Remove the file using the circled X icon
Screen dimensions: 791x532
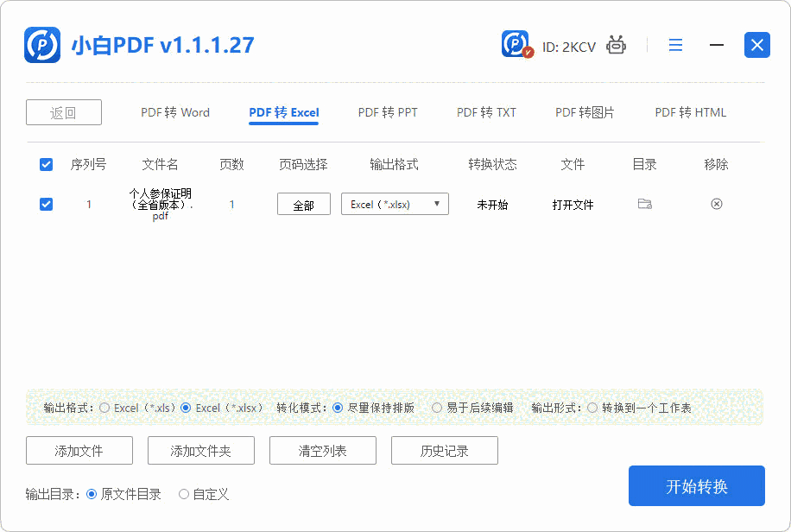[x=716, y=204]
